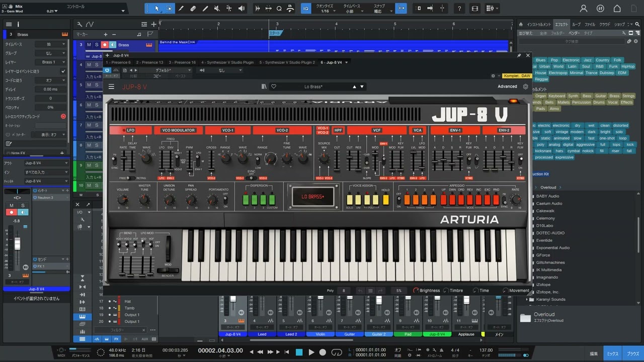The height and width of the screenshot is (362, 644).
Task: Toggle record arm on Brass track
Action: [105, 45]
